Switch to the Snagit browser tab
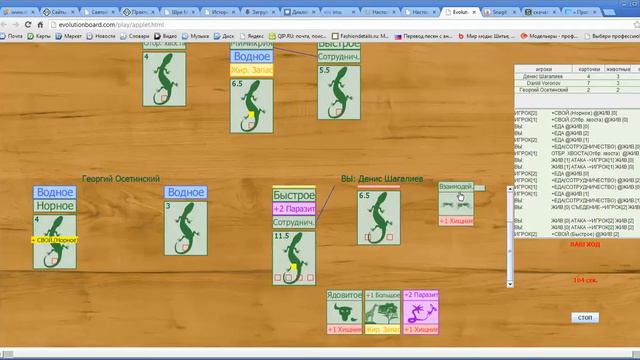The image size is (640, 360). pos(500,12)
